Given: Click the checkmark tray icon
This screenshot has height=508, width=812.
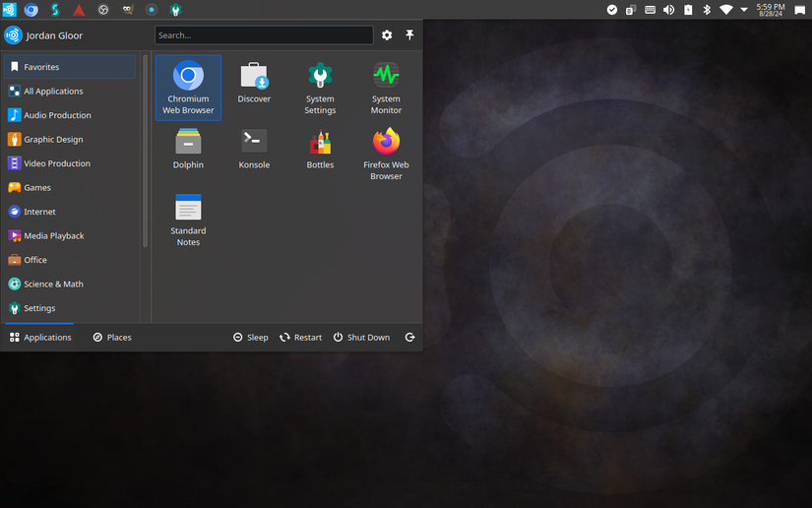Looking at the screenshot, I should [611, 10].
